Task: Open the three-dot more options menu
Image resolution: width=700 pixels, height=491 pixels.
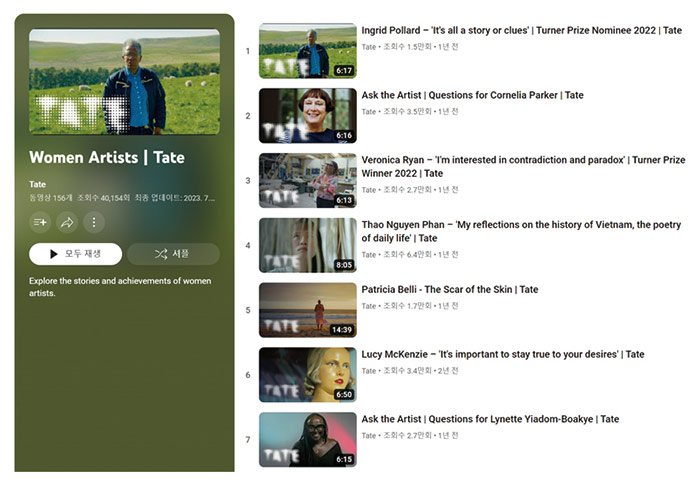Action: click(x=94, y=222)
